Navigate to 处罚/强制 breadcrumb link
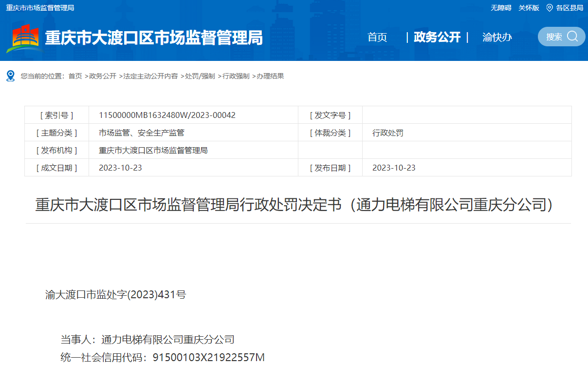This screenshot has width=588, height=365. coord(200,77)
